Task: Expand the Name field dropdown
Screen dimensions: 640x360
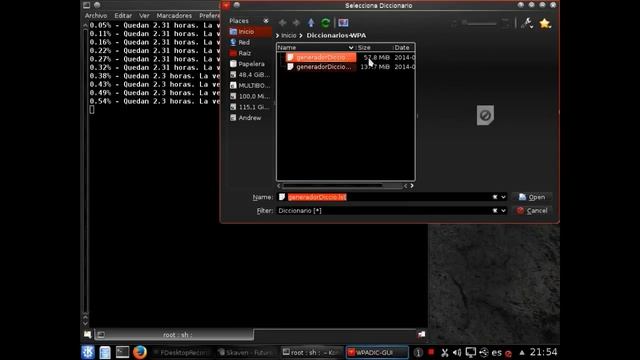Action: 503,197
